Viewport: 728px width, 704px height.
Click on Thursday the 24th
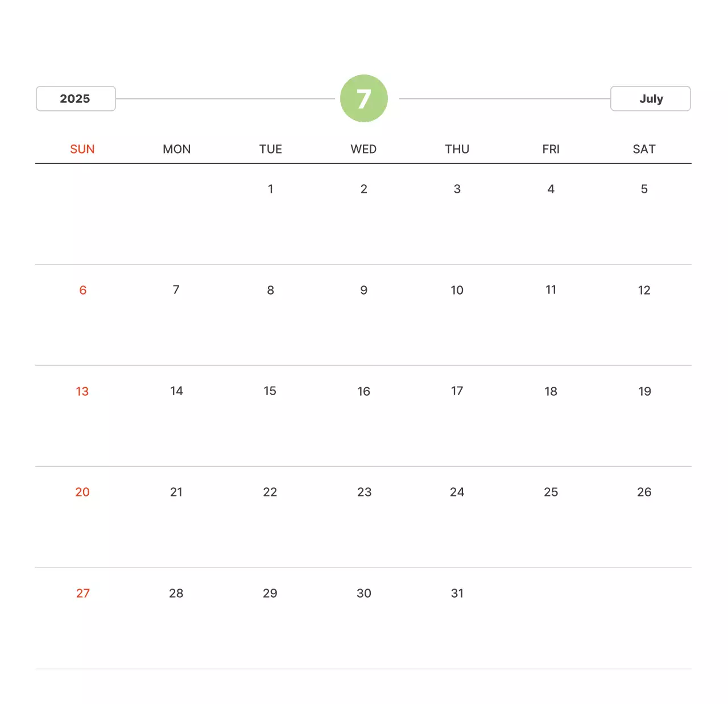457,492
